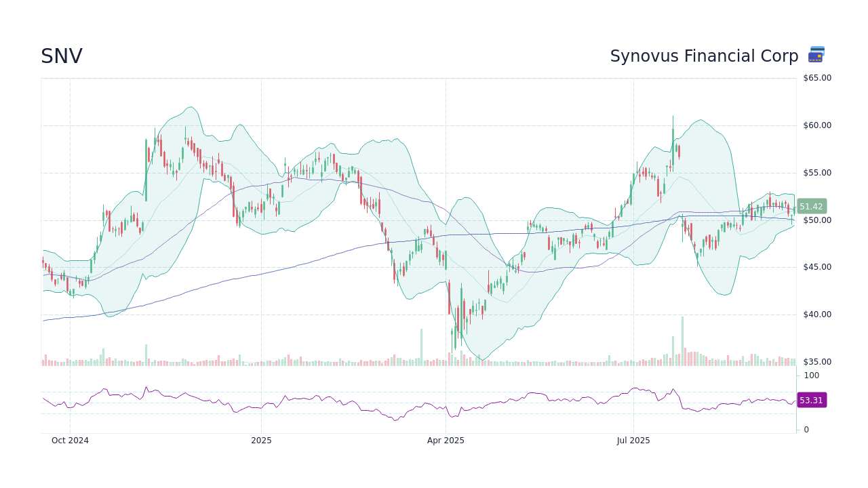868x488 pixels.
Task: Select the Jul 2025 label on the time axis
Action: [x=634, y=440]
